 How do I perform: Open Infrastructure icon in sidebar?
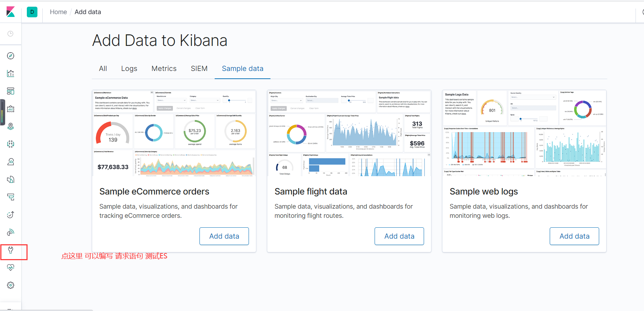click(x=11, y=162)
